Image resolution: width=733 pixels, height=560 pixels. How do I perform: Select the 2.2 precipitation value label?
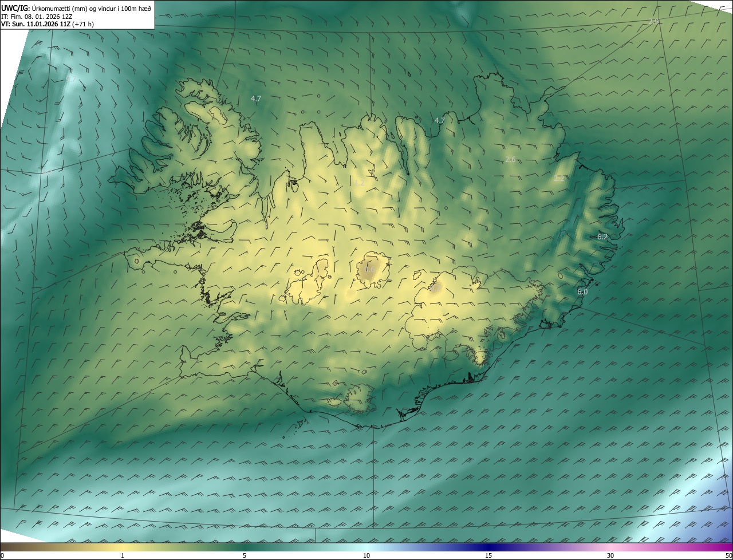[x=559, y=179]
